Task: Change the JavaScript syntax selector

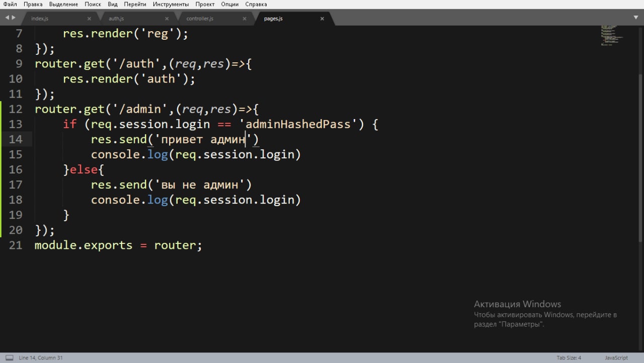Action: pyautogui.click(x=616, y=358)
